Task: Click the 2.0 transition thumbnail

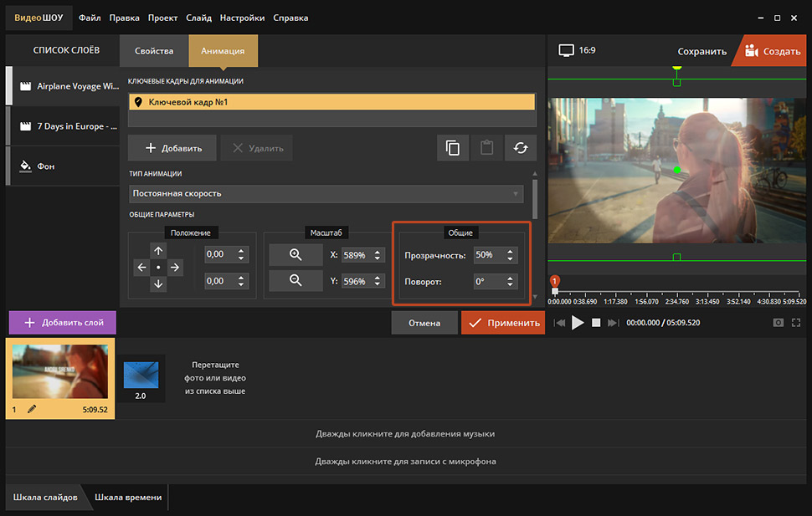Action: (x=141, y=378)
